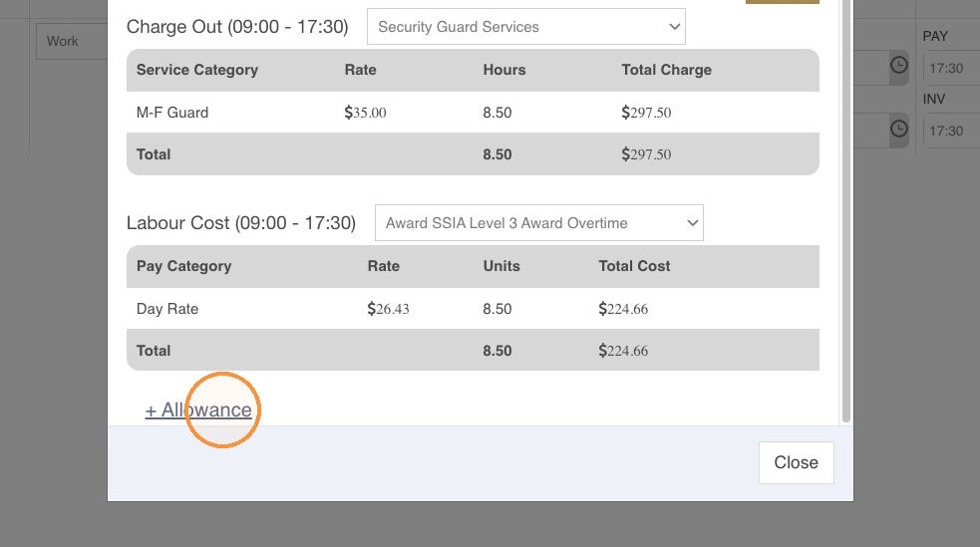Close the dialog with the Close button

tap(797, 462)
